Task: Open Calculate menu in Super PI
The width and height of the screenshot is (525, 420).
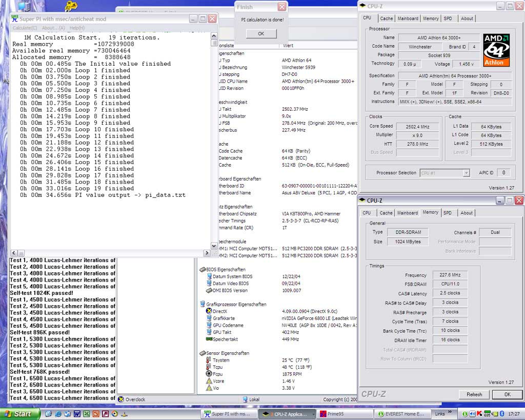Action: 25,28
